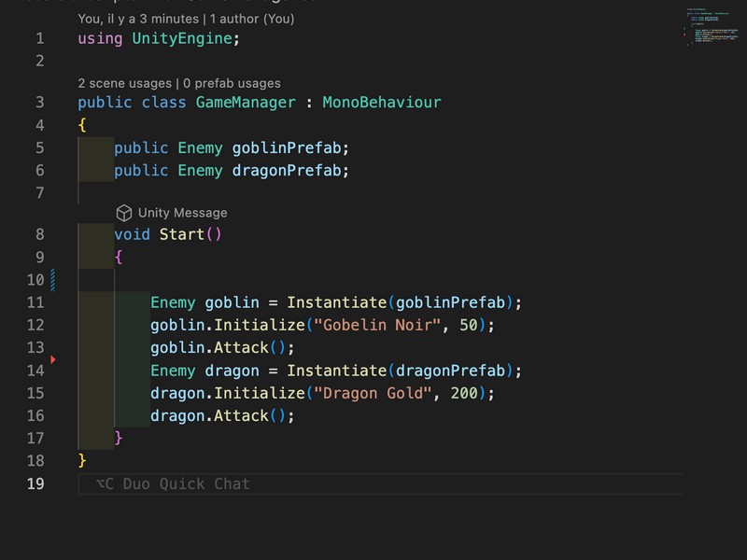Click the blue hatched change marker at line 10
Image resolution: width=747 pixels, height=560 pixels.
pyautogui.click(x=53, y=279)
